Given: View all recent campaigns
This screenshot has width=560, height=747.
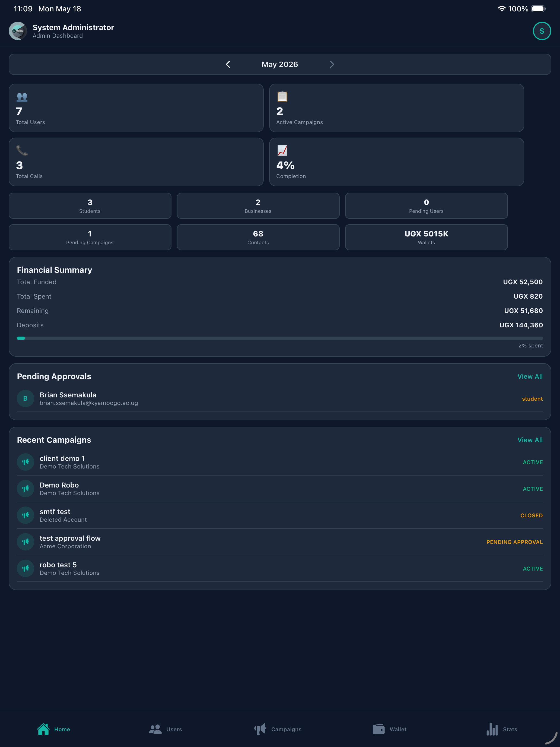Looking at the screenshot, I should pos(530,440).
